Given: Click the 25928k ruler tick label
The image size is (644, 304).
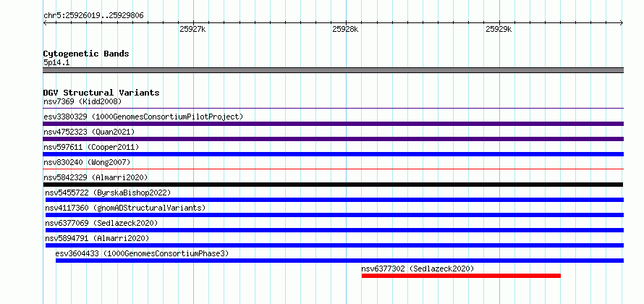Looking at the screenshot, I should (345, 29).
